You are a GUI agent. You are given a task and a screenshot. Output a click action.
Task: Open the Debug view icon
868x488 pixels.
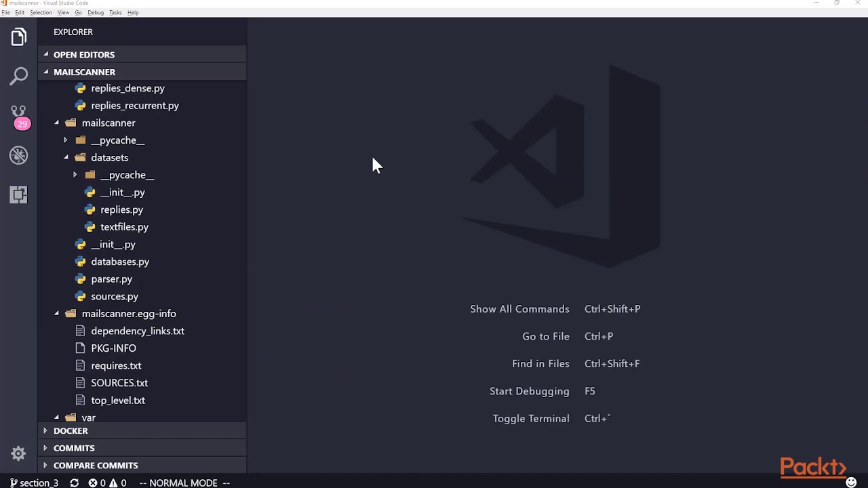(18, 155)
